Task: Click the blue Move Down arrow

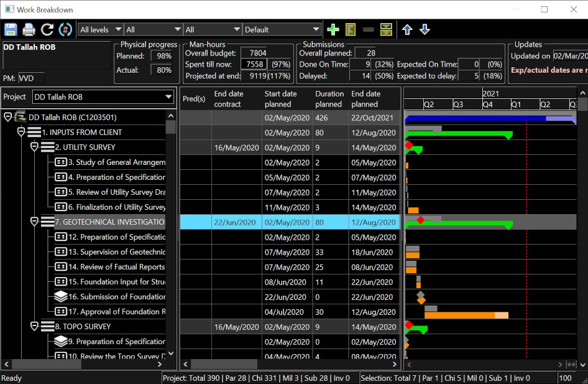Action: point(425,29)
